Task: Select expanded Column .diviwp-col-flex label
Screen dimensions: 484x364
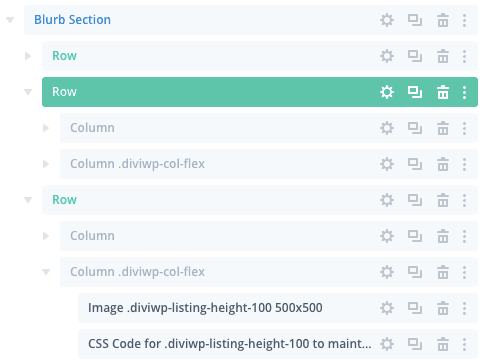Action: coord(137,272)
